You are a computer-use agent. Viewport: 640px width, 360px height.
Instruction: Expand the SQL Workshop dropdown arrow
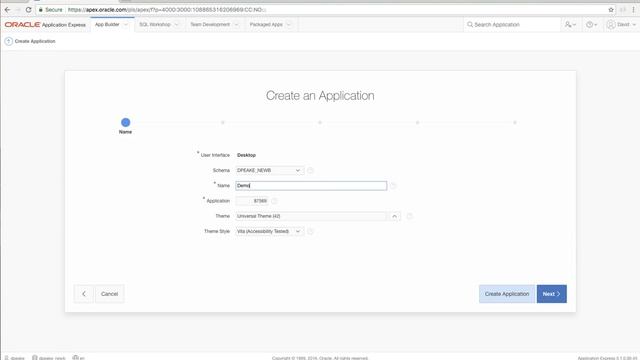pyautogui.click(x=176, y=24)
